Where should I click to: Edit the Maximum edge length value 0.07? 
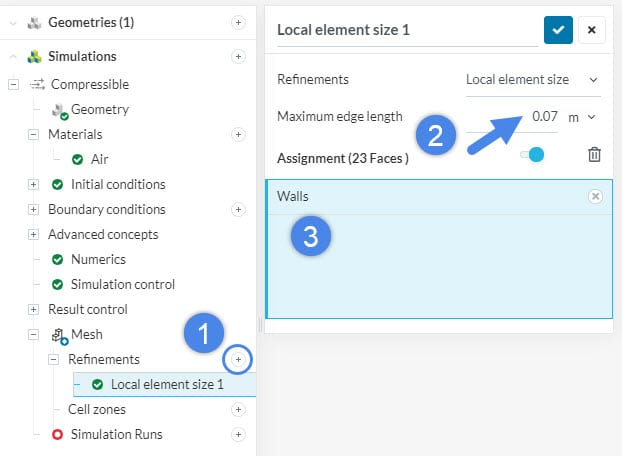544,117
